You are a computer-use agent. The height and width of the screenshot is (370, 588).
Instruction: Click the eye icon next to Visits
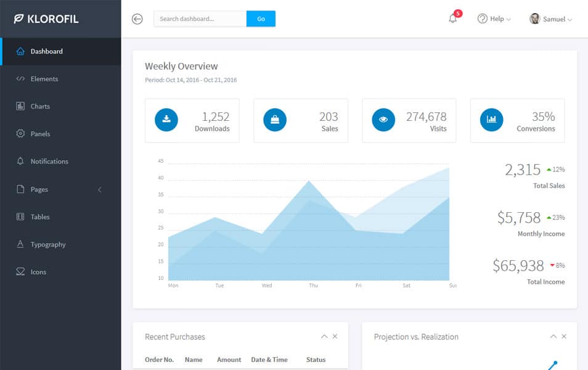pyautogui.click(x=383, y=120)
